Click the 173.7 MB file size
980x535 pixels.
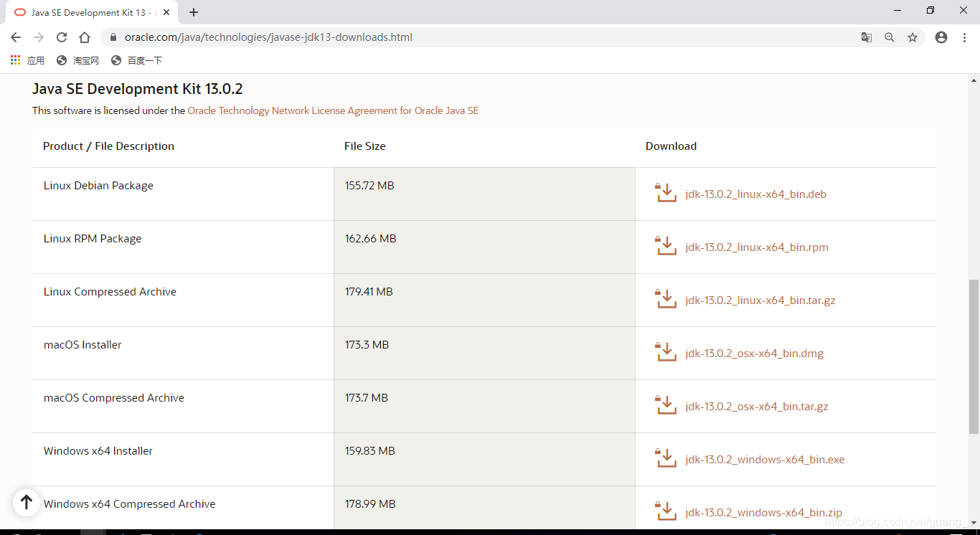[x=367, y=397]
